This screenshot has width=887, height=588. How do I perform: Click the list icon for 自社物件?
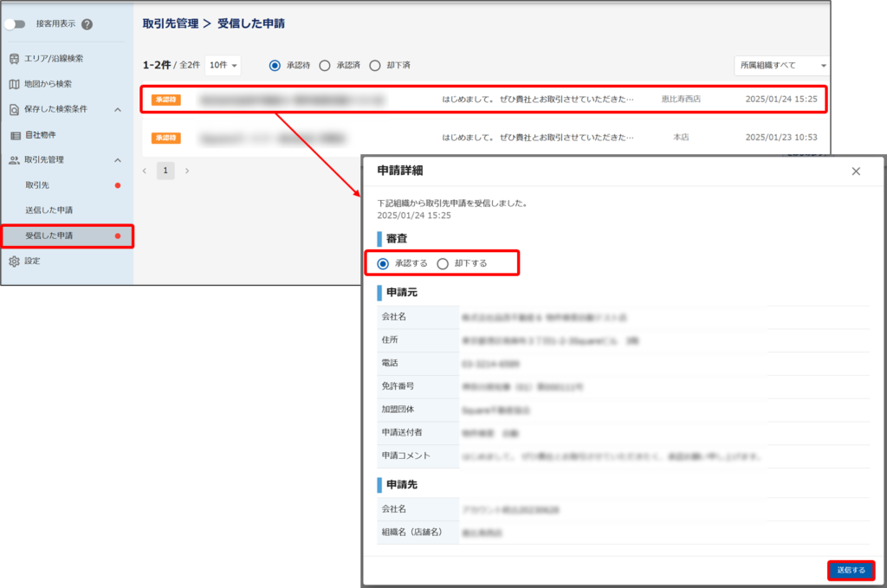pyautogui.click(x=15, y=135)
